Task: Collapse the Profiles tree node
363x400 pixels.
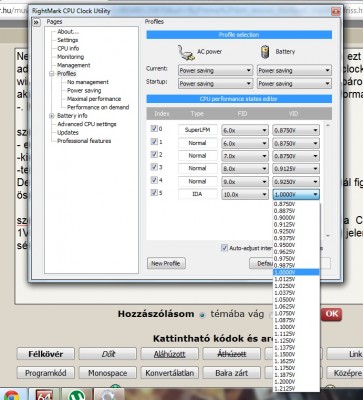Action: tap(52, 74)
